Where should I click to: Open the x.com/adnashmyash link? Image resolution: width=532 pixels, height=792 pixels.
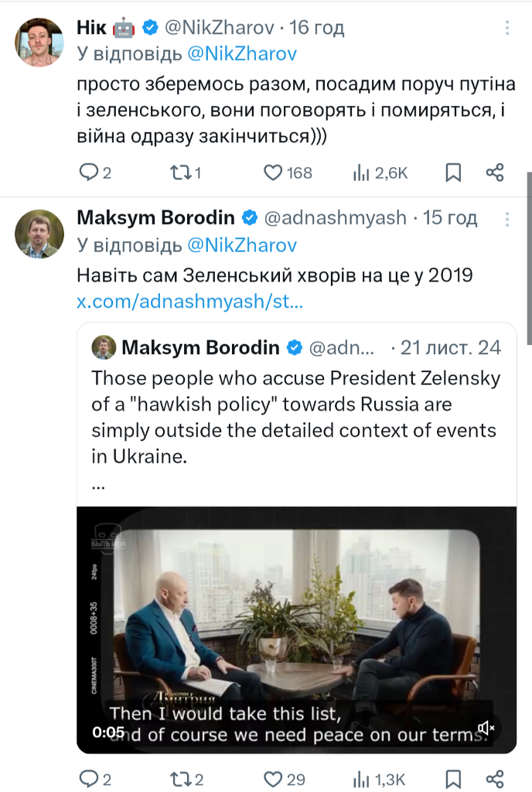[x=189, y=302]
